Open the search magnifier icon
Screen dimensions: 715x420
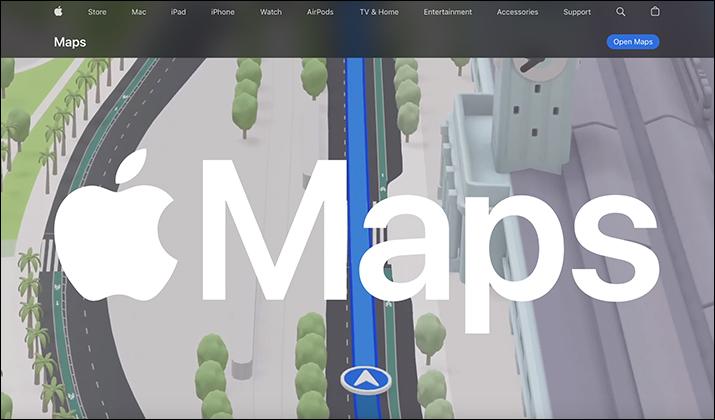pyautogui.click(x=621, y=12)
